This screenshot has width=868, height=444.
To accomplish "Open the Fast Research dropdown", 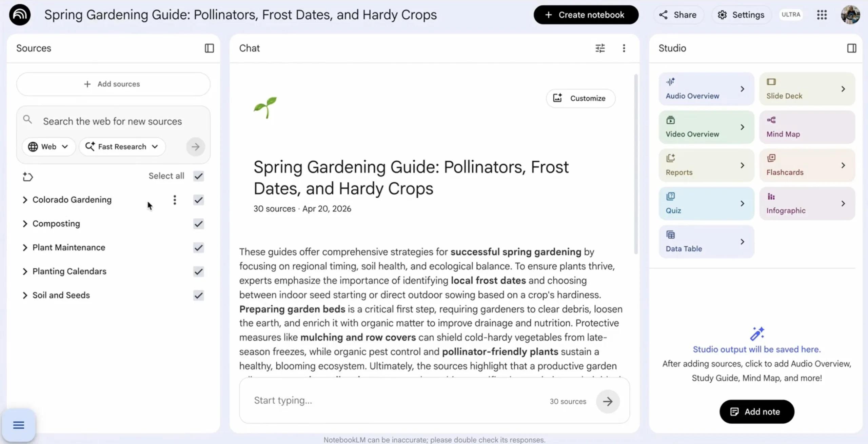I will [122, 147].
